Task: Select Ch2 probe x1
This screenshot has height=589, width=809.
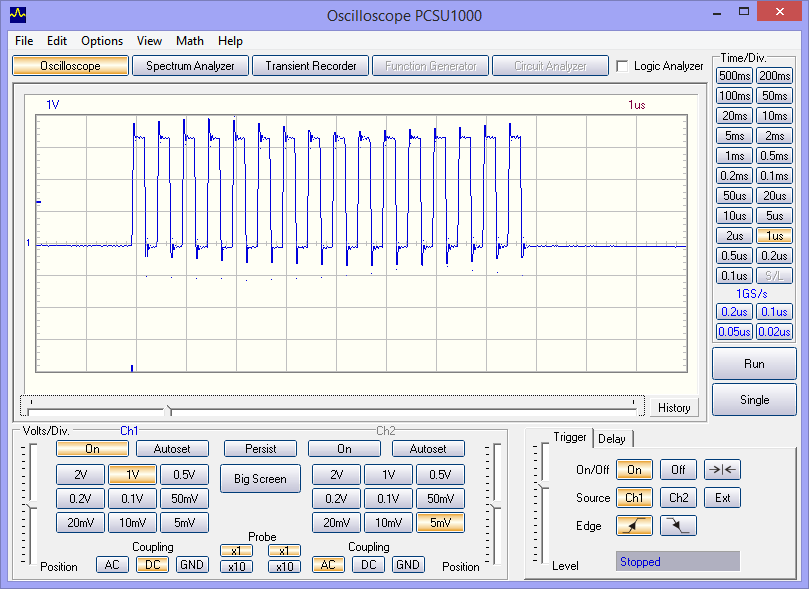Action: coord(284,550)
